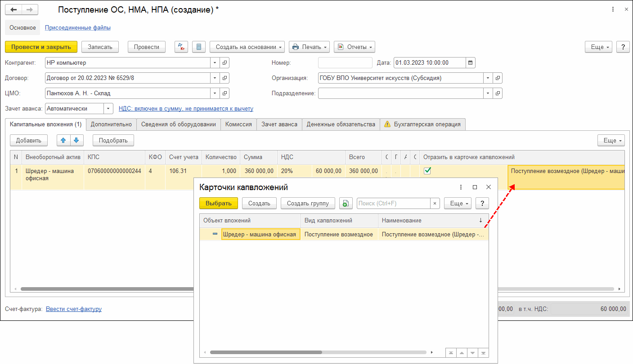Screen dimensions: 633x364
Task: Select the Капитальные вложения (1) tab
Action: click(x=45, y=124)
